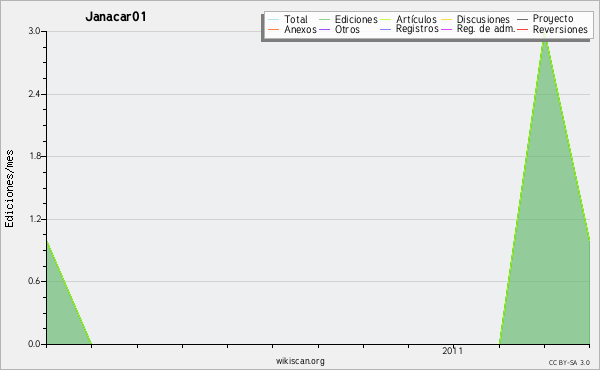
Task: Click the 2.4 y-axis label
Action: coord(34,94)
